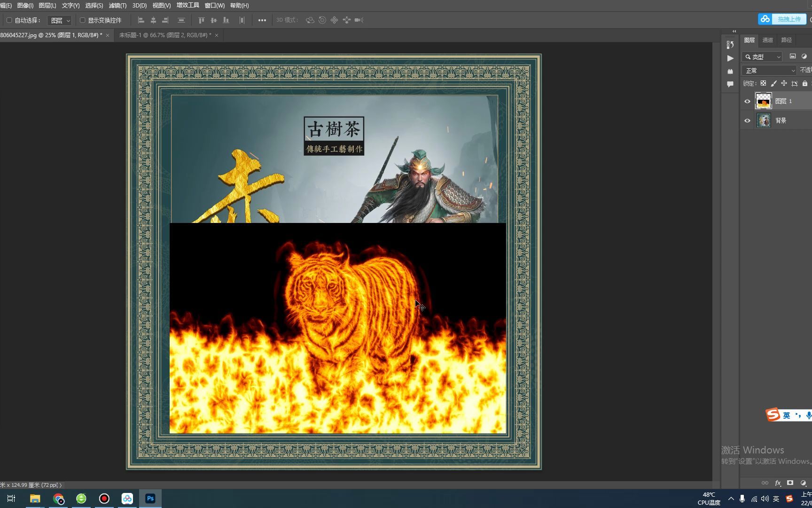Open the 滤镜(T) menu
Image resolution: width=812 pixels, height=508 pixels.
(117, 6)
